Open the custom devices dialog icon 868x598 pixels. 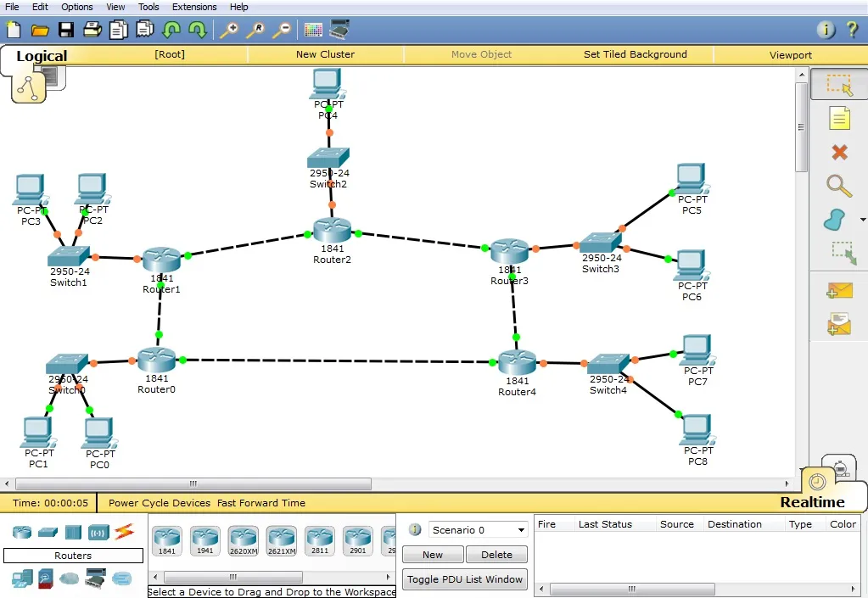pyautogui.click(x=340, y=31)
